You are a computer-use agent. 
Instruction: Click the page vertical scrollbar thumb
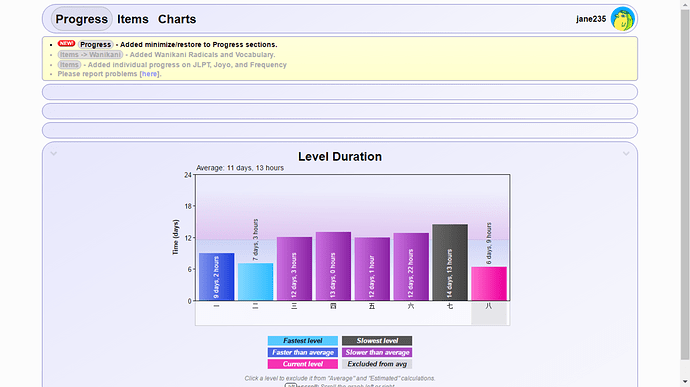point(685,185)
